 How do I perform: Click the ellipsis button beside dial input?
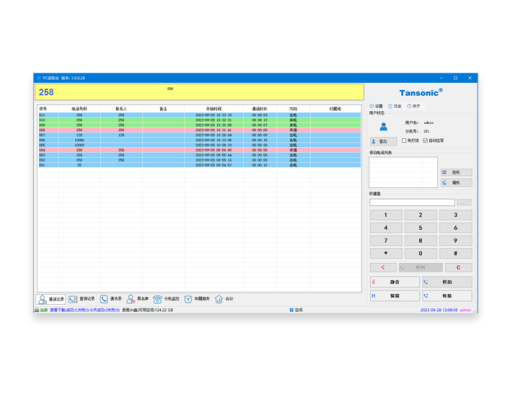464,202
